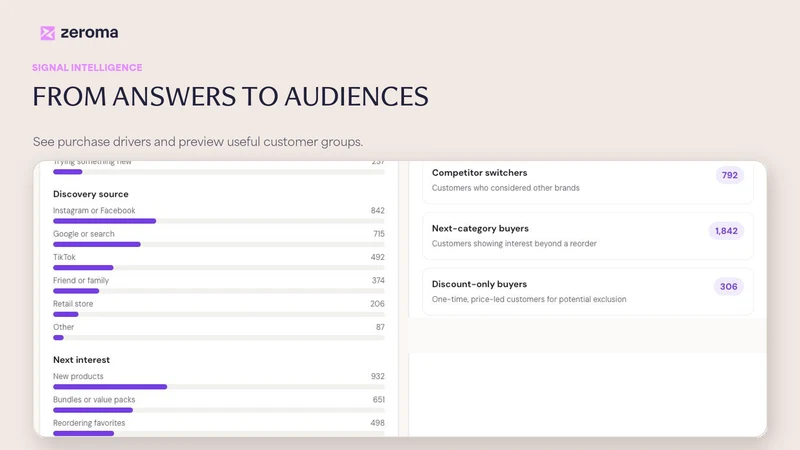Click the value 932 for New products
The image size is (800, 450).
coord(378,376)
